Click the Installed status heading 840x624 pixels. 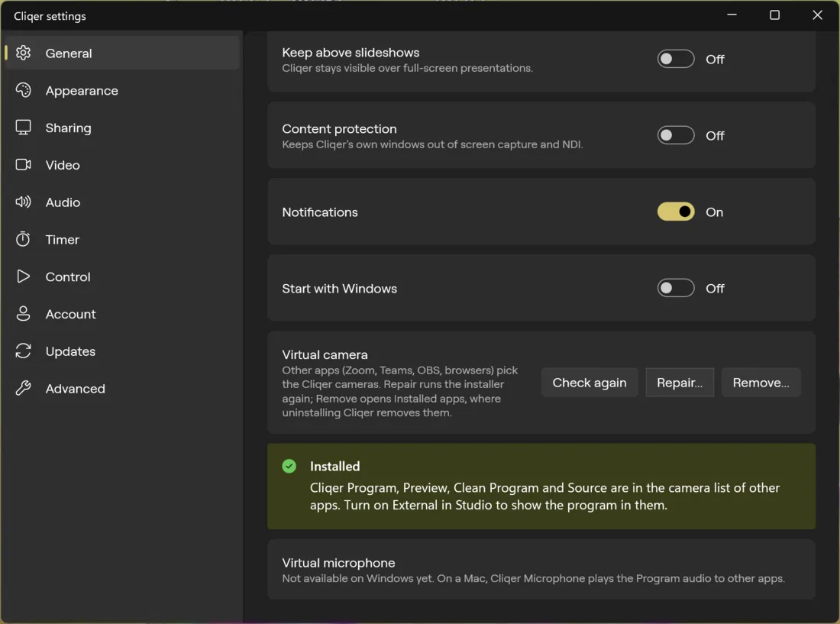[x=334, y=466]
